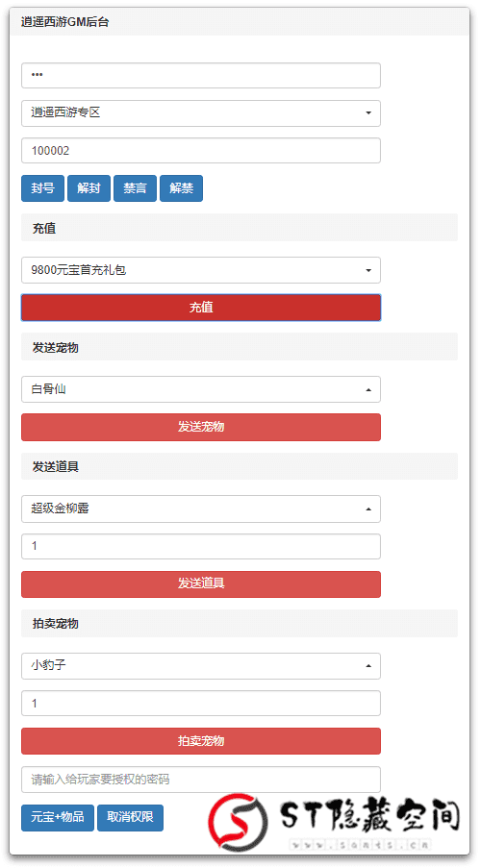
Task: Click the 发送道具 red button
Action: coord(201,584)
